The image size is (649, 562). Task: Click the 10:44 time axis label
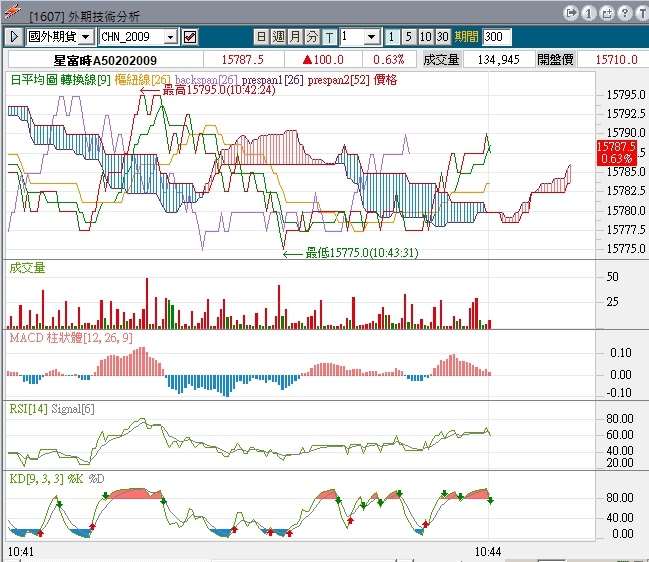click(x=488, y=552)
